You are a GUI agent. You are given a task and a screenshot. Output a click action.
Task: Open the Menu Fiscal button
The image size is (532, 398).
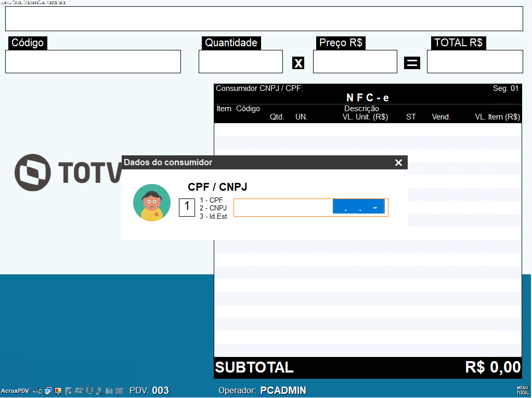coord(523,390)
